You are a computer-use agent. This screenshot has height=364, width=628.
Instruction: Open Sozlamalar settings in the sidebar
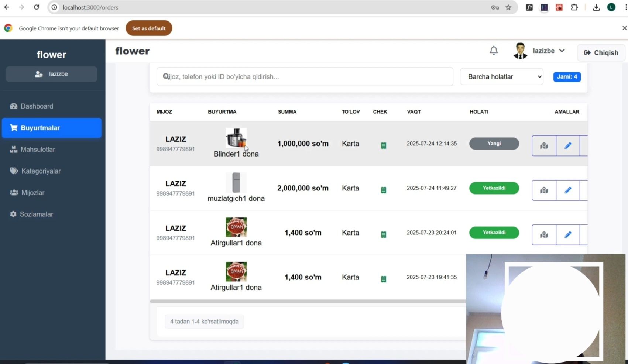(51, 214)
